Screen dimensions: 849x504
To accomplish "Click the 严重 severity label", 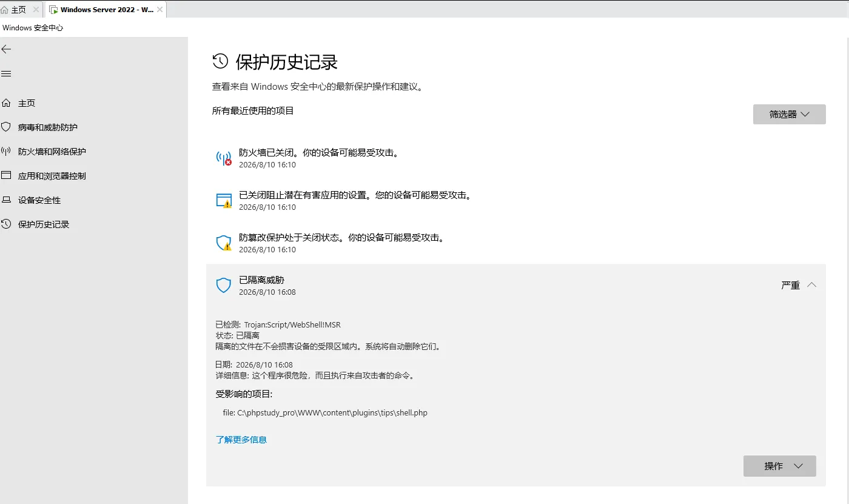I will click(791, 285).
